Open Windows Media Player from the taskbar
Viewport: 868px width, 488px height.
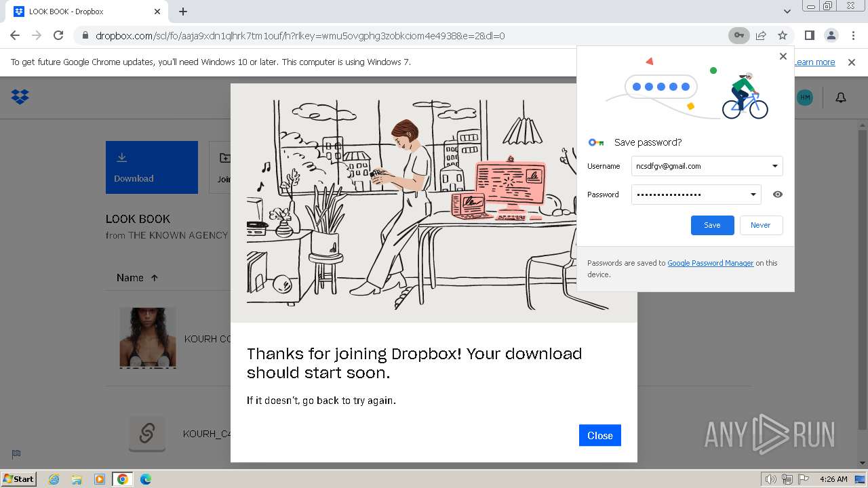click(x=100, y=479)
